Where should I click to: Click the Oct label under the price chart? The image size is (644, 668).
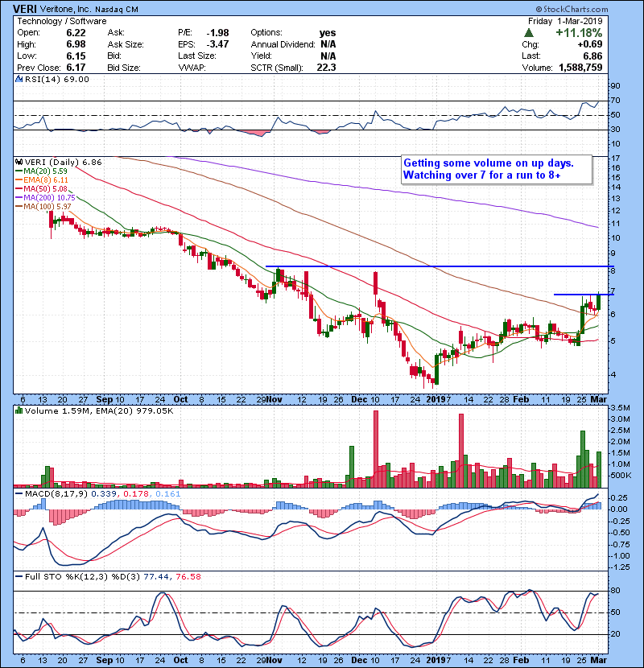pyautogui.click(x=180, y=400)
